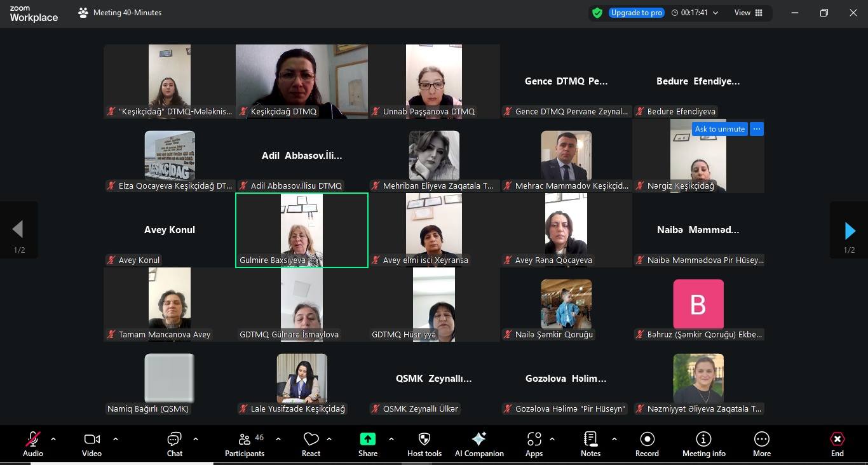Start recording with Record button
This screenshot has width=868, height=465.
(647, 444)
